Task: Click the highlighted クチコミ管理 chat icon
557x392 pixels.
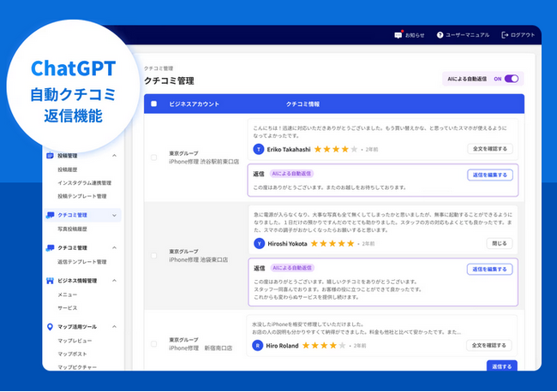Action: 50,215
